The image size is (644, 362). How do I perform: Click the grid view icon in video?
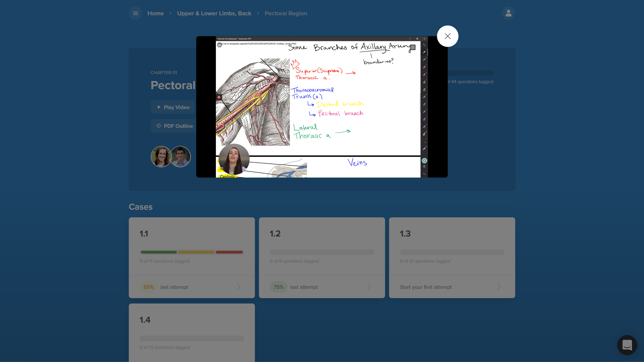point(413,47)
